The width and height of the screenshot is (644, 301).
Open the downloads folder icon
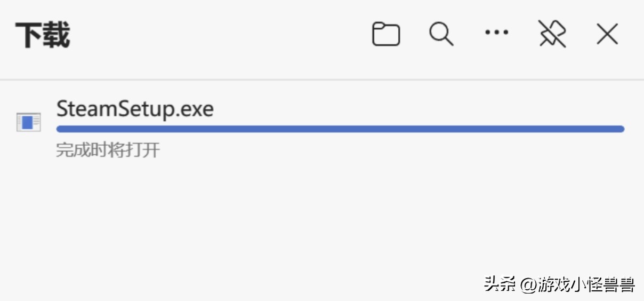pos(386,35)
